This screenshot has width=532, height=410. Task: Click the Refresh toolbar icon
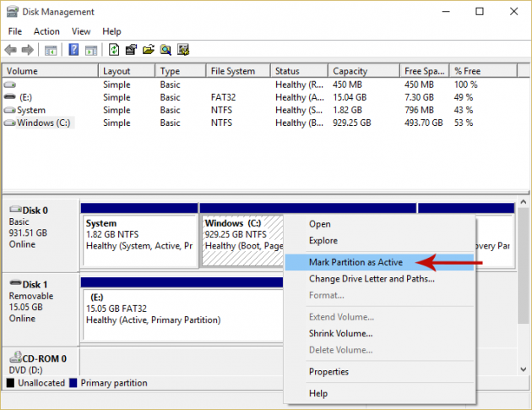(114, 50)
